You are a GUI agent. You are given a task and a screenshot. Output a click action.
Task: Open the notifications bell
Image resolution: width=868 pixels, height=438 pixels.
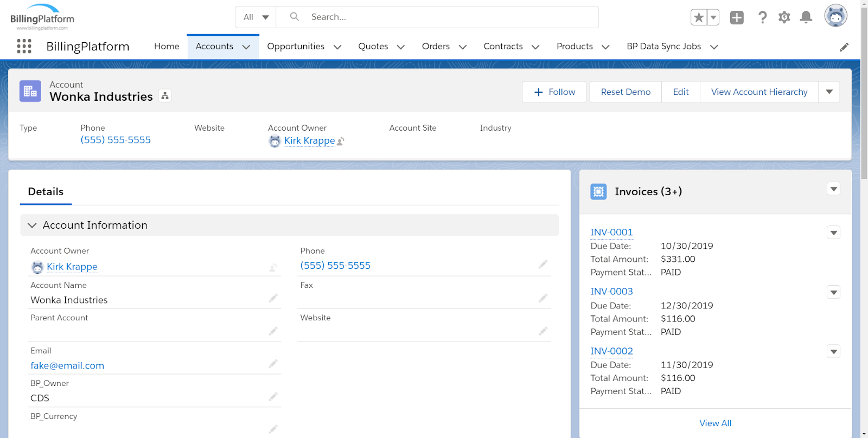coord(806,17)
